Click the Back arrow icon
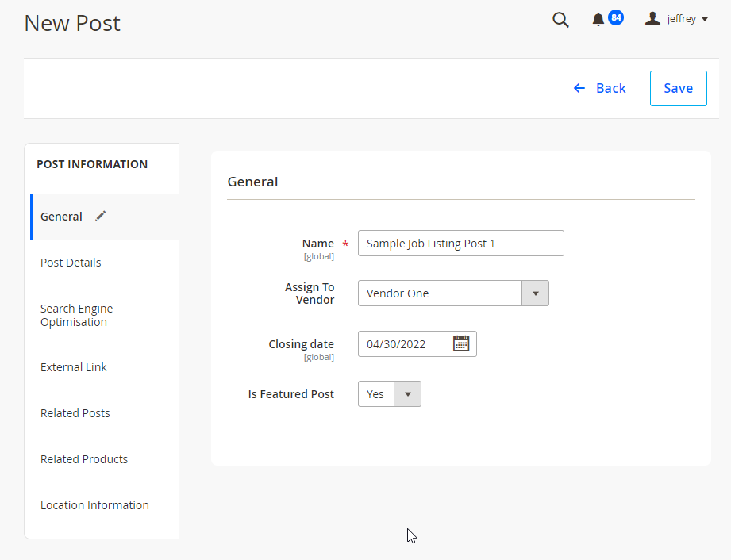The width and height of the screenshot is (731, 560). click(579, 88)
